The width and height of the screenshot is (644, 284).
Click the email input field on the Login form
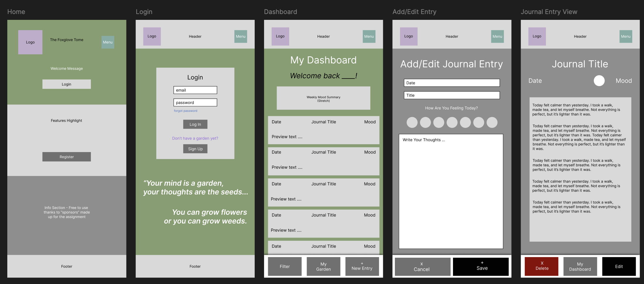195,90
